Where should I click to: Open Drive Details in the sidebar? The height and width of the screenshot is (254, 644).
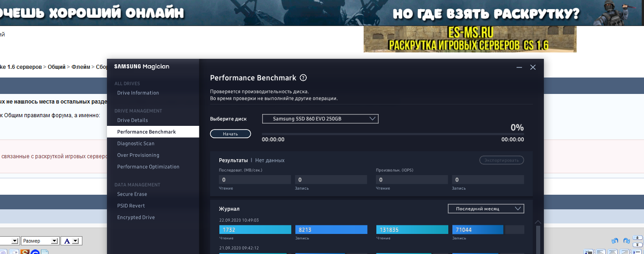(x=132, y=120)
